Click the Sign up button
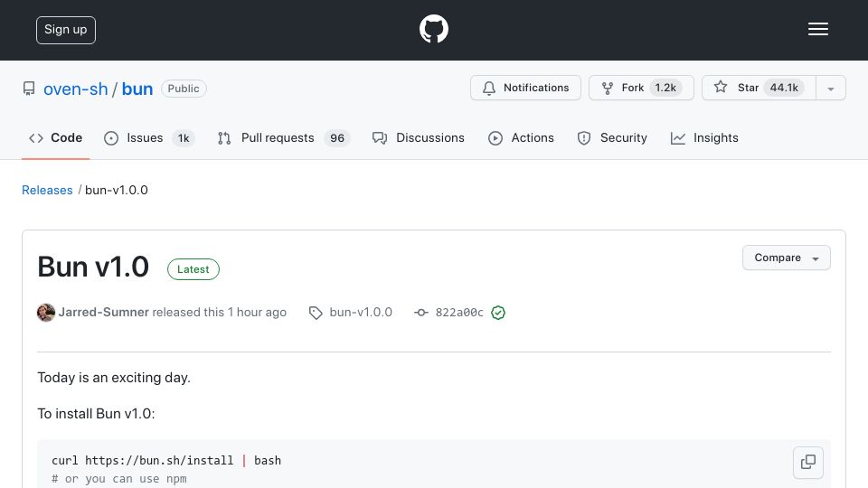This screenshot has height=488, width=868. point(66,30)
